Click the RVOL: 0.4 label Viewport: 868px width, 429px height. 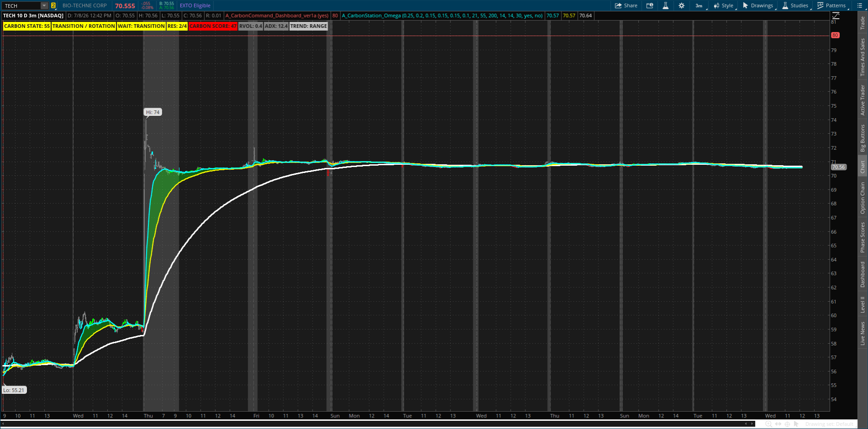(251, 26)
